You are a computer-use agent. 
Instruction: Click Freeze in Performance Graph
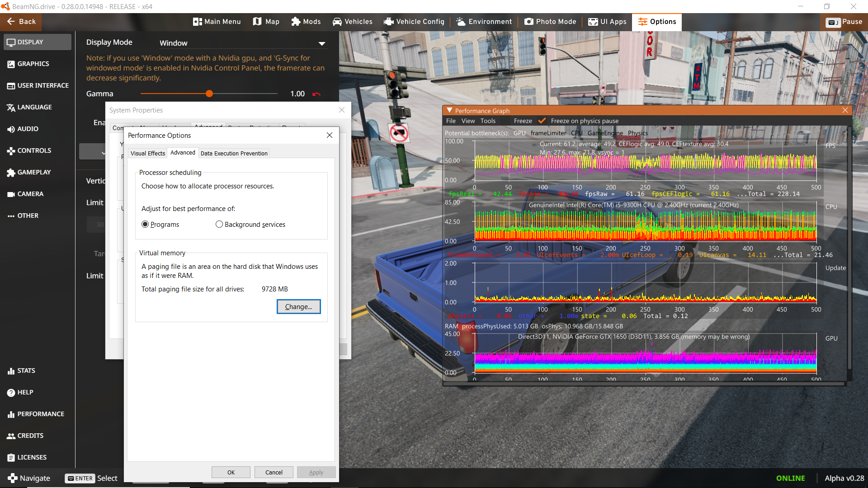[523, 121]
